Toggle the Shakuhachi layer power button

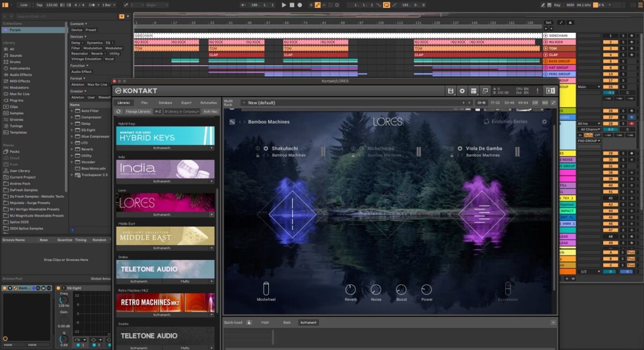266,148
